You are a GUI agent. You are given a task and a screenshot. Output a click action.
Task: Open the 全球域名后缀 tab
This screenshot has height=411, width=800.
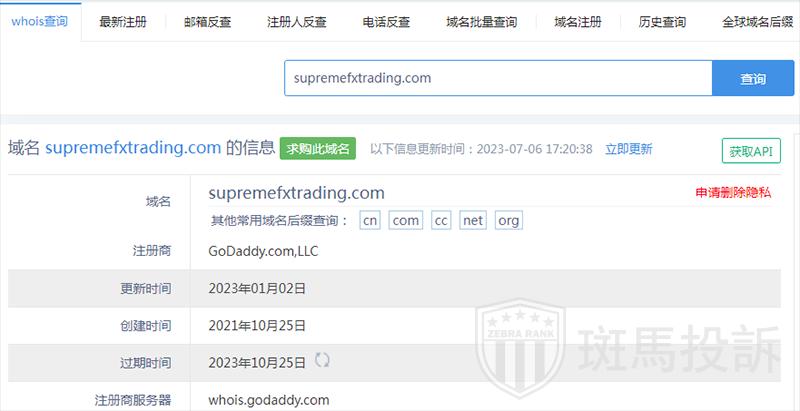pos(759,22)
